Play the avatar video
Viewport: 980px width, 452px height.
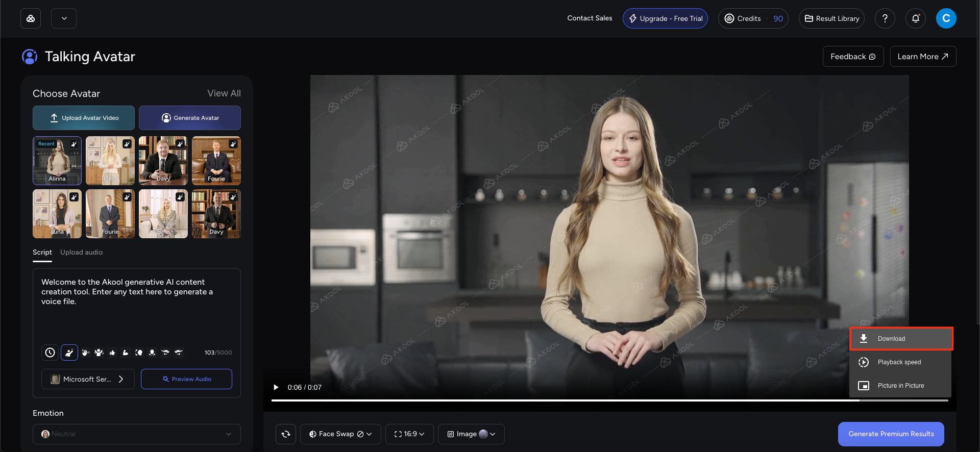pyautogui.click(x=276, y=387)
